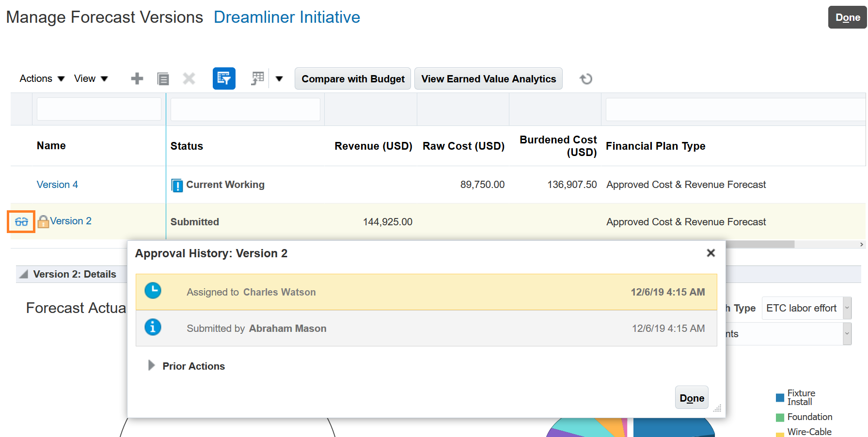Click the clock icon beside Assigned to Charles Watson
868x437 pixels.
[153, 291]
